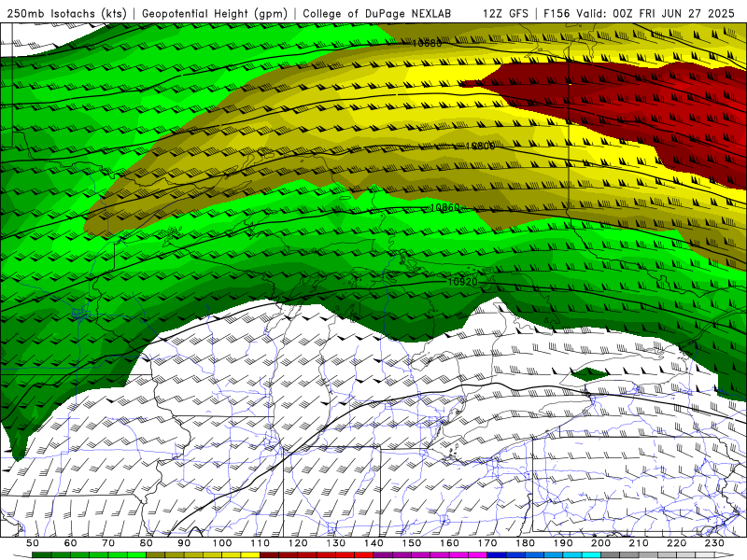Click the bright yellow swatch left of 110
This screenshot has width=747, height=560.
250,555
